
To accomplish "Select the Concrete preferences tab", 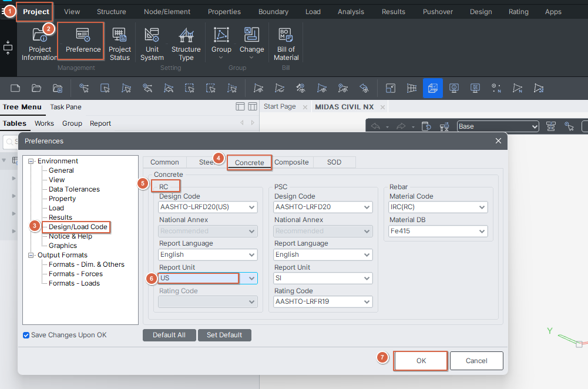I will 250,162.
